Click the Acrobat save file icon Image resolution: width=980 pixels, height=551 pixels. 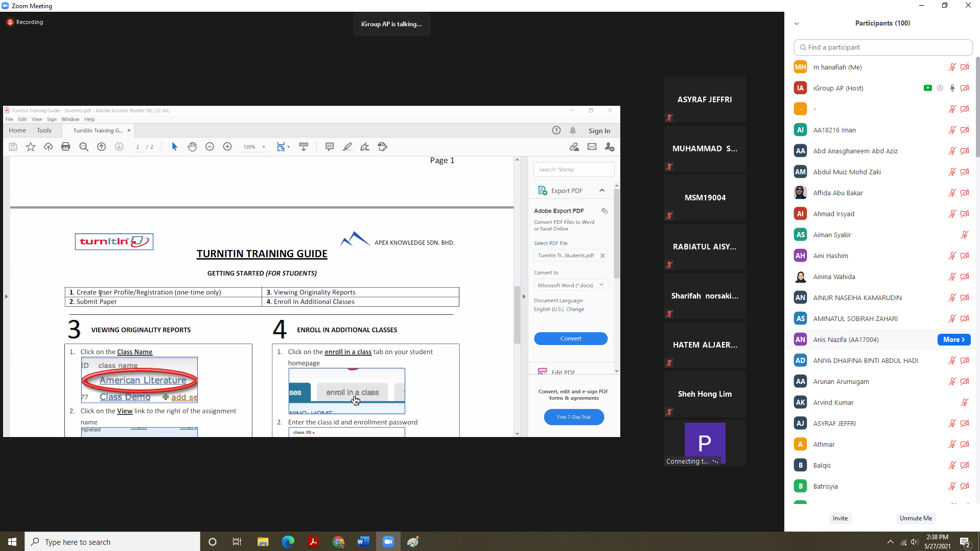(13, 147)
